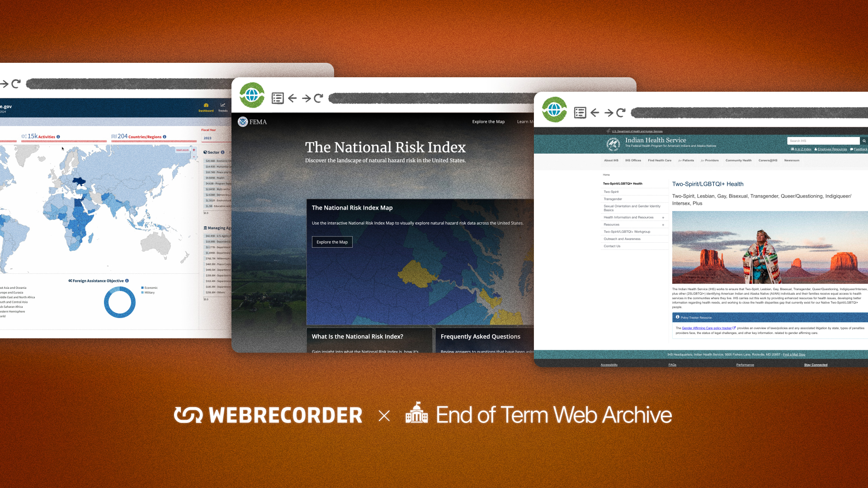868x488 pixels.
Task: Expand the Health Information and Resources section
Action: [x=664, y=217]
